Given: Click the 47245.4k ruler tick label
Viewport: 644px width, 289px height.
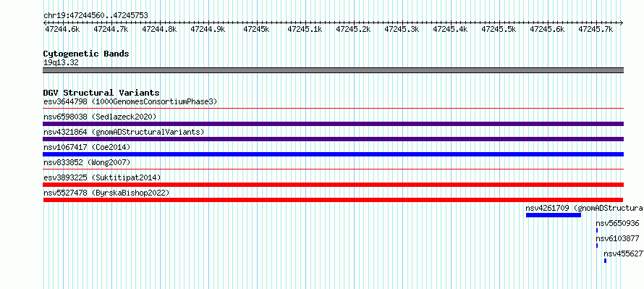Looking at the screenshot, I should click(x=450, y=29).
